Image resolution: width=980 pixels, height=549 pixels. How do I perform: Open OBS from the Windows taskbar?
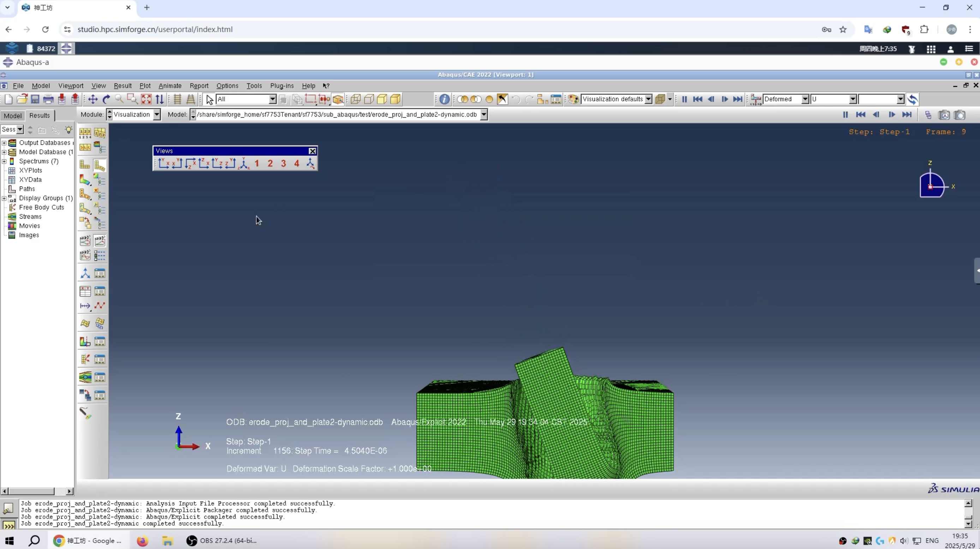click(x=222, y=541)
